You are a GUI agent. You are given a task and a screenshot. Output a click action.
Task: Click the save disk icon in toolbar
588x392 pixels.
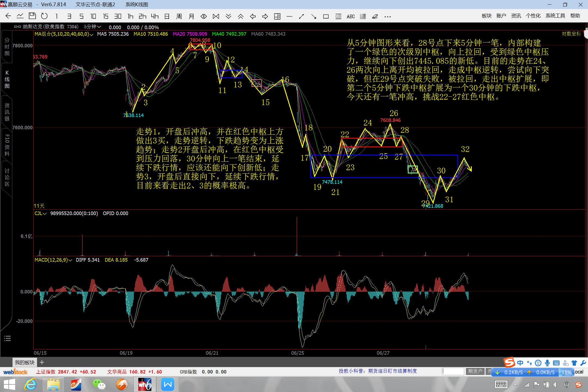(32, 16)
